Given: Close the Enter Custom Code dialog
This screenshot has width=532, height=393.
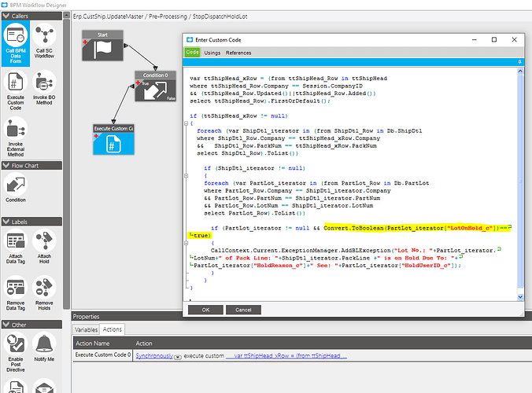Looking at the screenshot, I should (x=514, y=39).
